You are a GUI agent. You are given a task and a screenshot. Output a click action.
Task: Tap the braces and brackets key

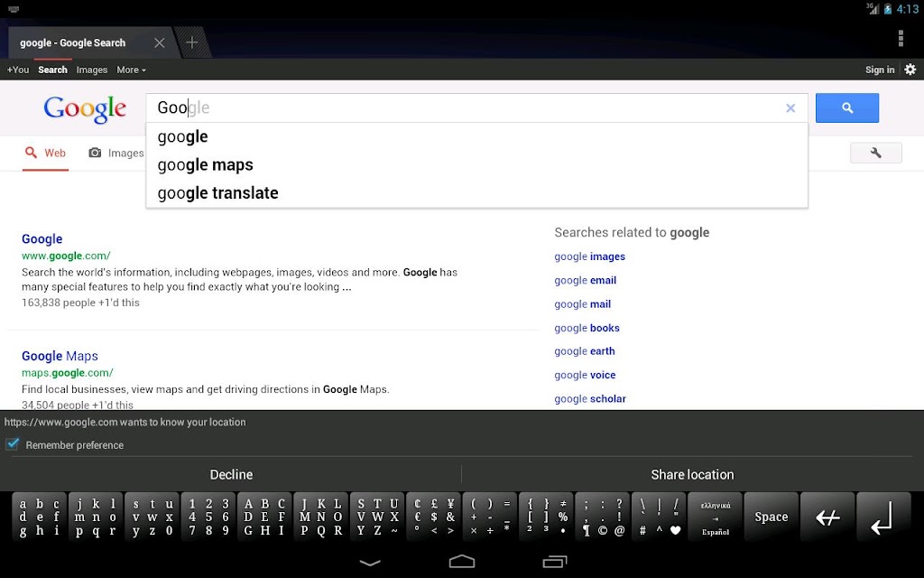[x=546, y=517]
